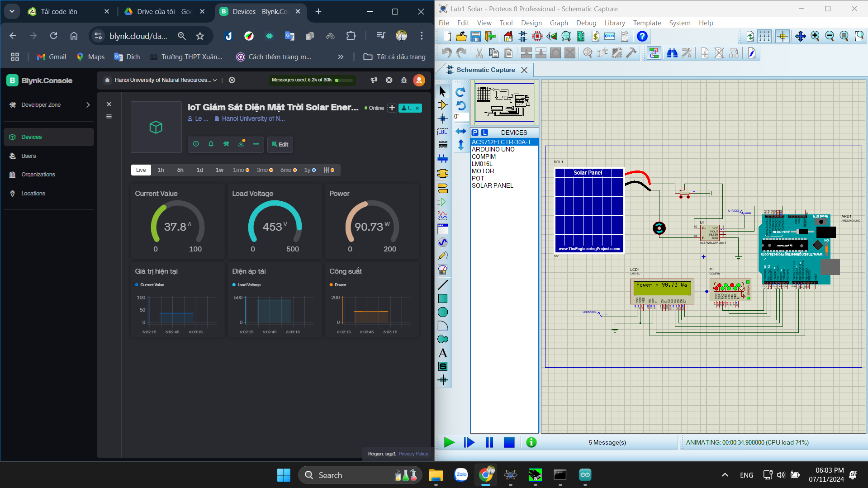Image resolution: width=868 pixels, height=488 pixels.
Task: Switch to the Drive của tôi browser tab
Action: (x=165, y=12)
